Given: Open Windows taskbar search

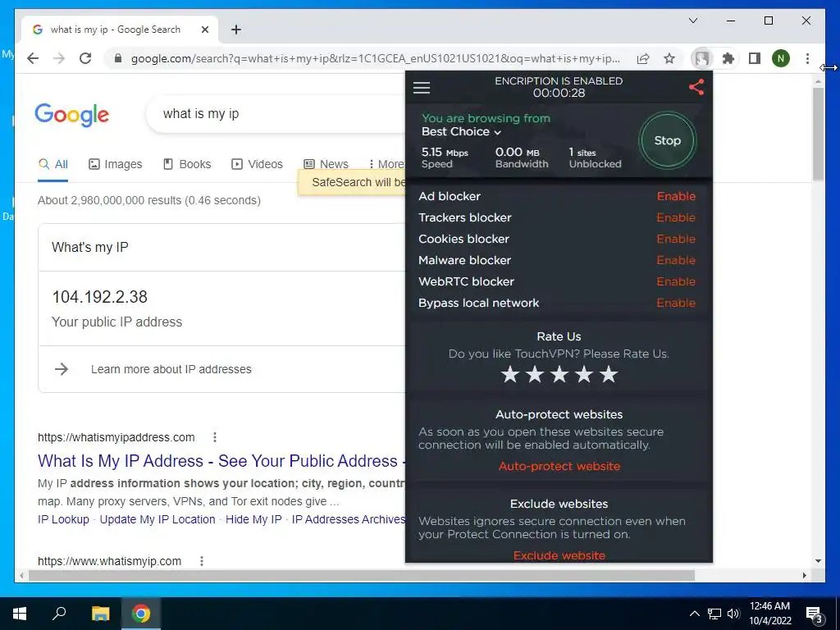Looking at the screenshot, I should (59, 614).
